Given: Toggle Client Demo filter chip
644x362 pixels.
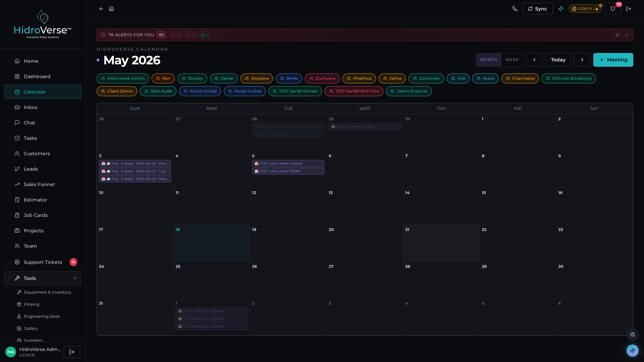Looking at the screenshot, I should tap(117, 91).
